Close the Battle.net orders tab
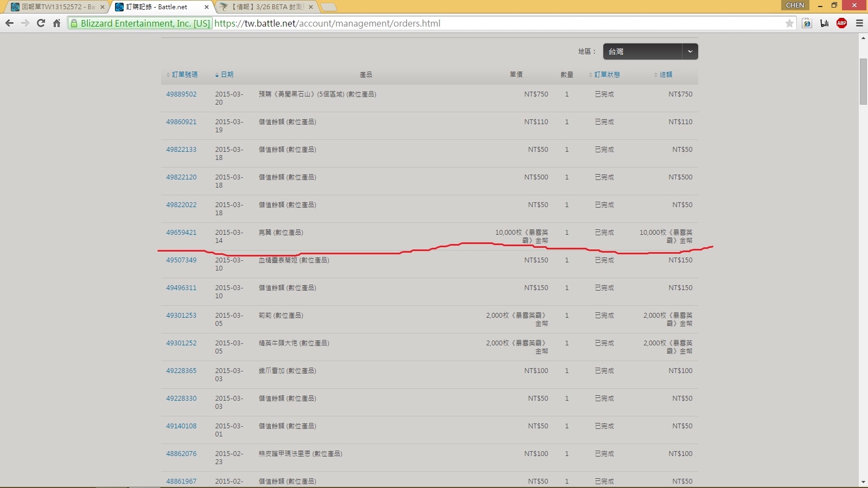 [x=207, y=7]
